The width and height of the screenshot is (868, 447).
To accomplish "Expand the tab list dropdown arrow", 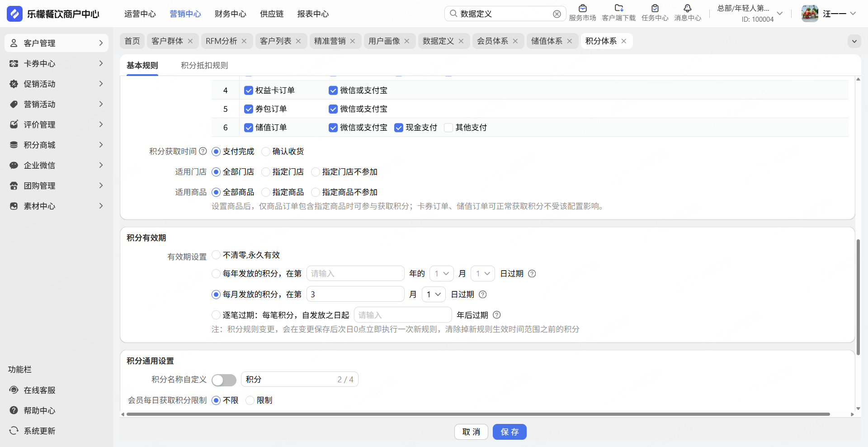I will tap(854, 41).
